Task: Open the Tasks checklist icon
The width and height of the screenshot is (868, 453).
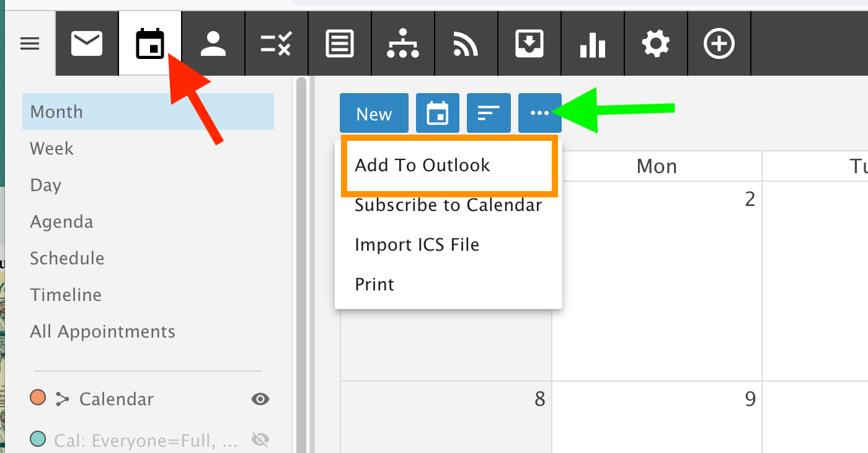Action: tap(277, 45)
